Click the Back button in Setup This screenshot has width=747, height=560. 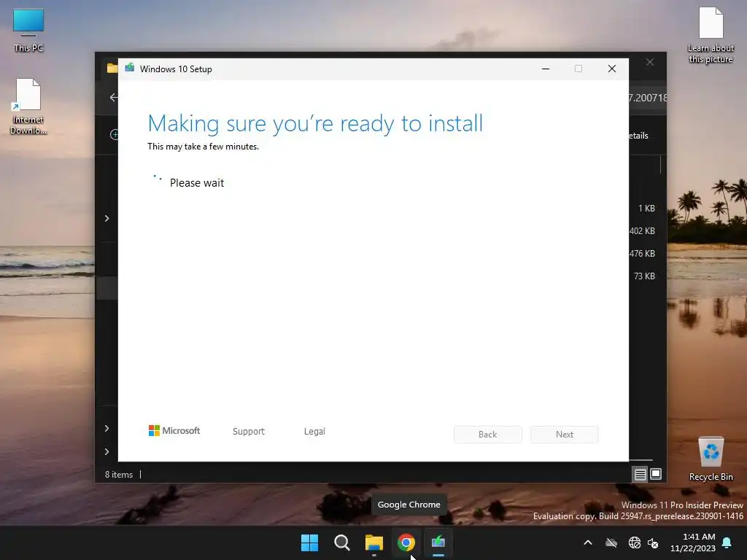pyautogui.click(x=488, y=435)
